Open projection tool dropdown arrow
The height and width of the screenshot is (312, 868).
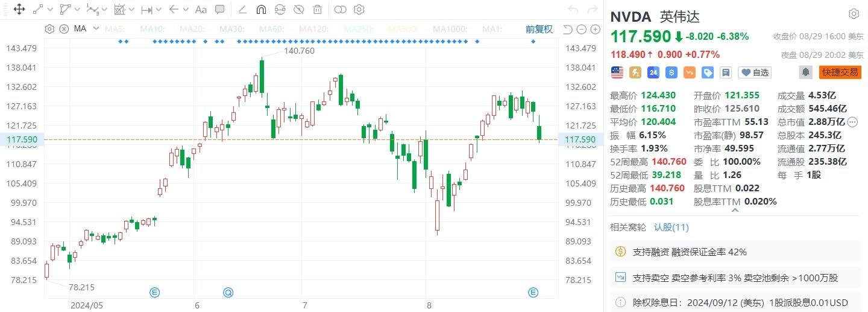coord(131,10)
